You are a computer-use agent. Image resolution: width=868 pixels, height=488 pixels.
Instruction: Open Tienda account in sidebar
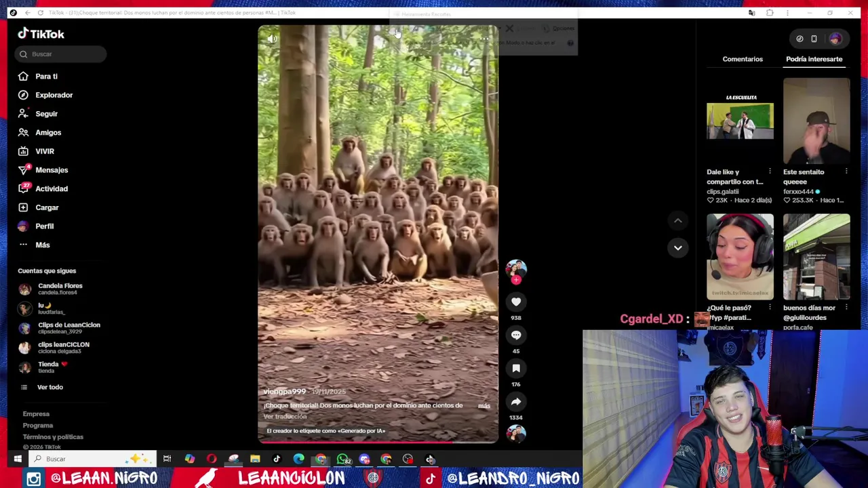click(43, 367)
